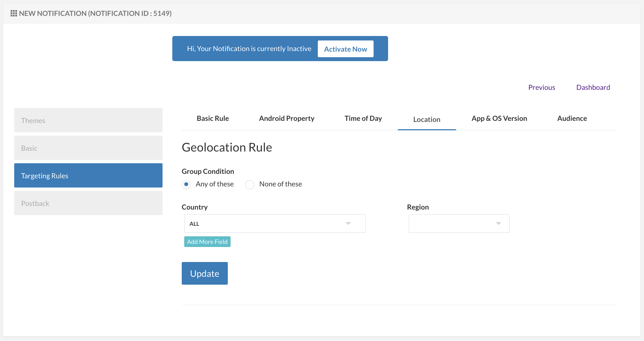Screen dimensions: 644x341
Task: Click the Add More Field button
Action: (207, 242)
